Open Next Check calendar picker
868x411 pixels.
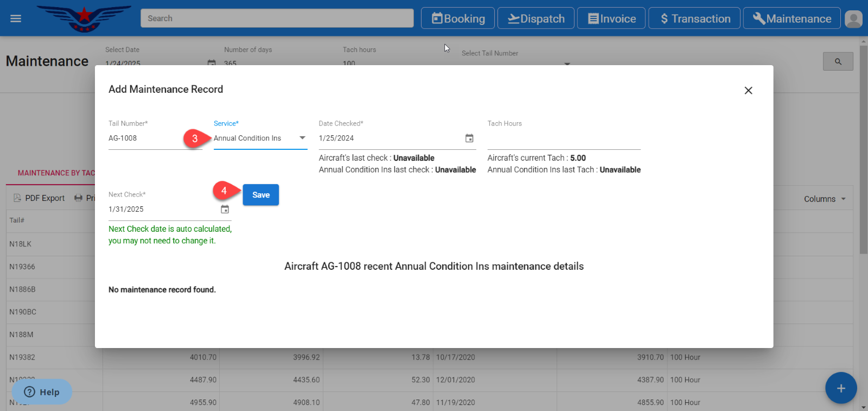pyautogui.click(x=225, y=210)
